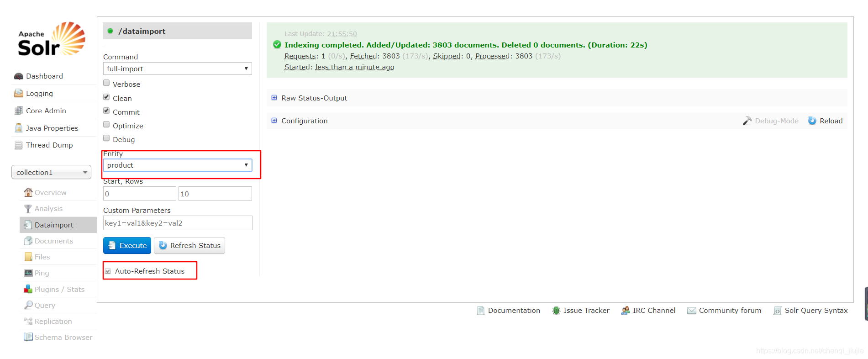The width and height of the screenshot is (868, 359).
Task: Click the /dataimport handler header
Action: (178, 31)
